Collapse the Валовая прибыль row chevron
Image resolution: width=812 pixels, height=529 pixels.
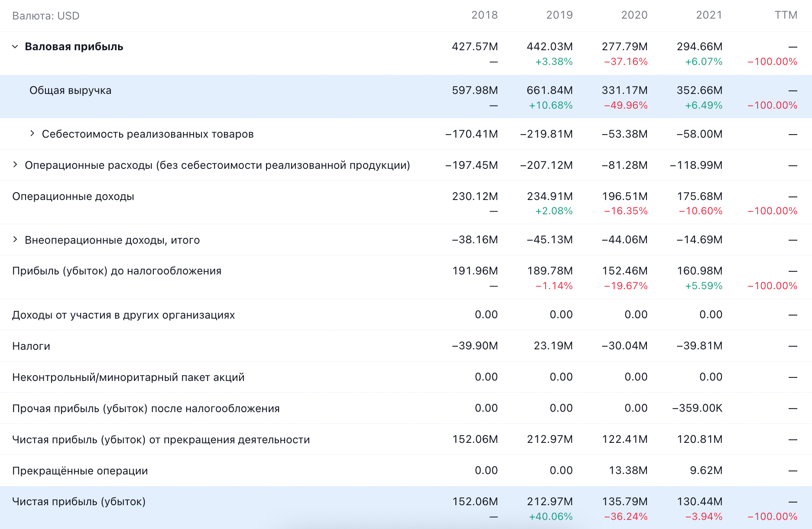coord(15,46)
